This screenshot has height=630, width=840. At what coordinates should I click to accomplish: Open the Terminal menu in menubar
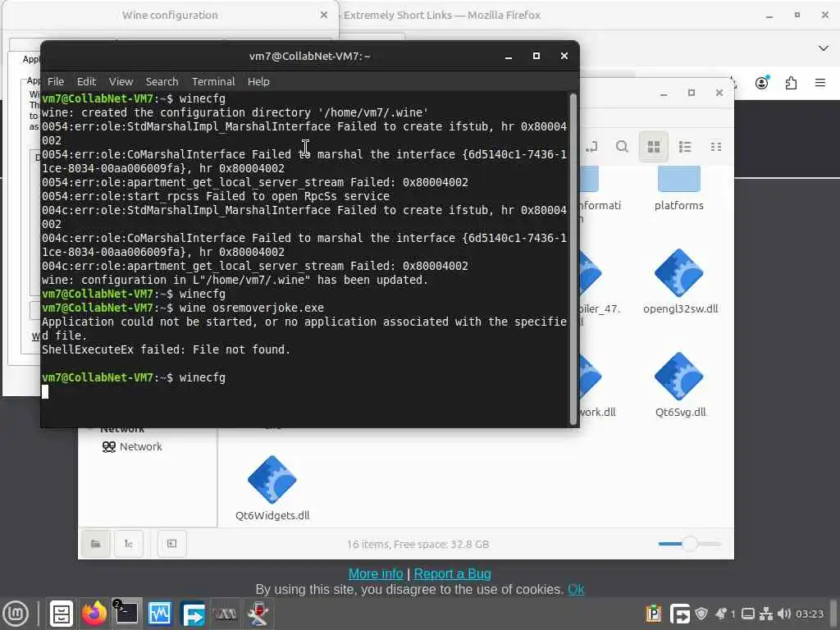coord(213,81)
